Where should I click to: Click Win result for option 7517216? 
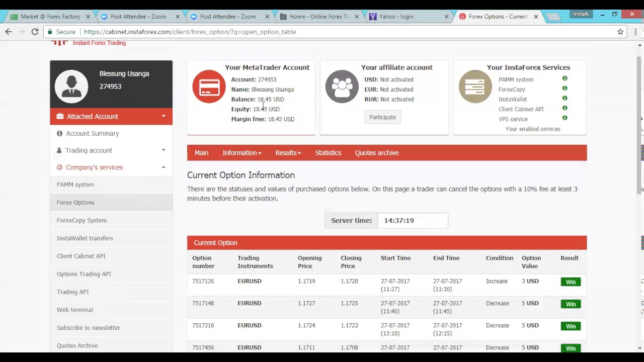571,326
